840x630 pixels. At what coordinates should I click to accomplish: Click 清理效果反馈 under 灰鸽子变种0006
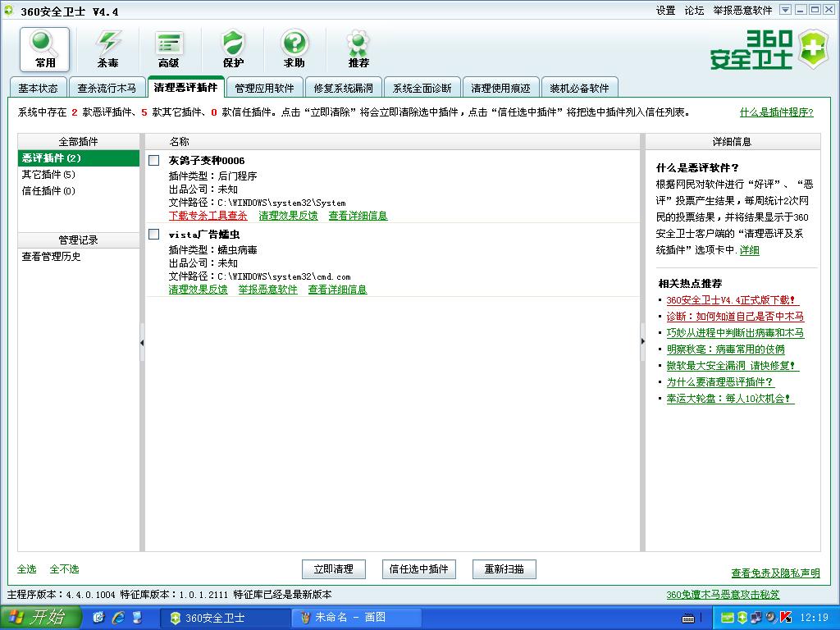tap(288, 216)
